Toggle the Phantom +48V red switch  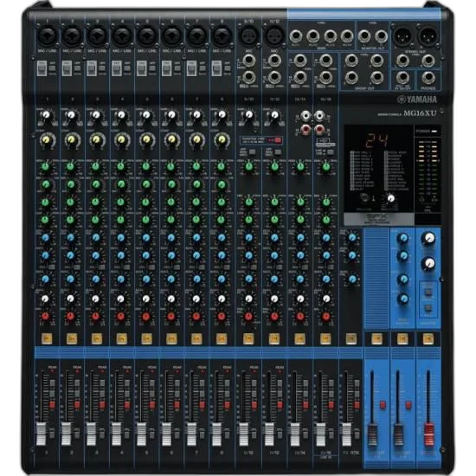click(278, 140)
